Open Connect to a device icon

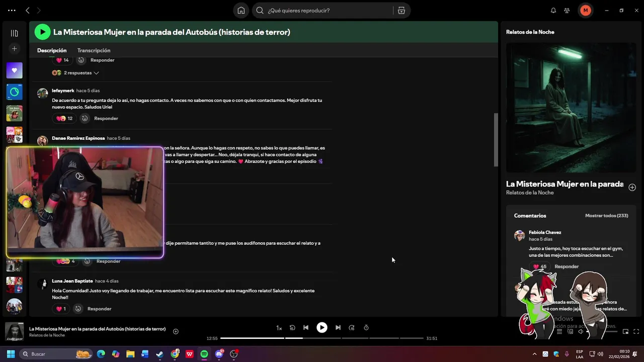point(570,331)
